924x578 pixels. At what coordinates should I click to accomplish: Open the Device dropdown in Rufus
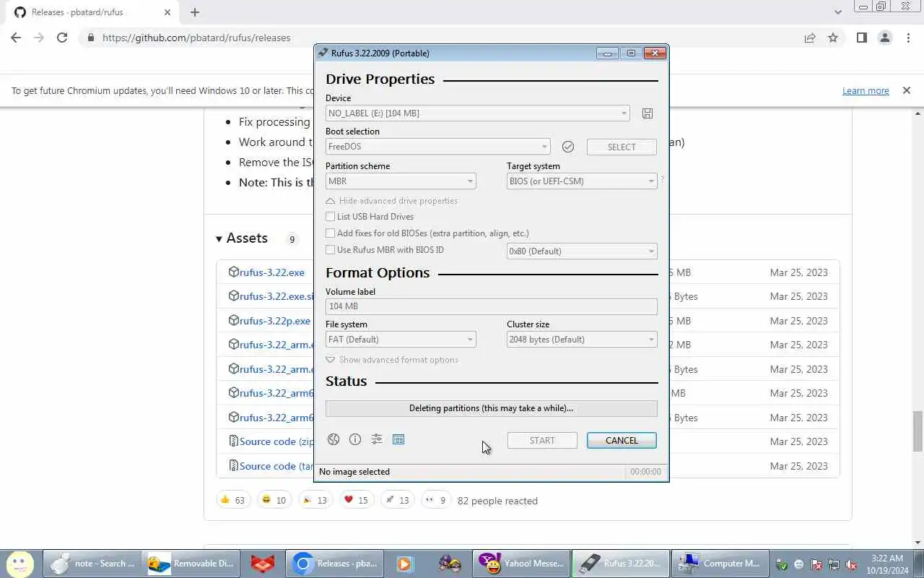point(477,113)
